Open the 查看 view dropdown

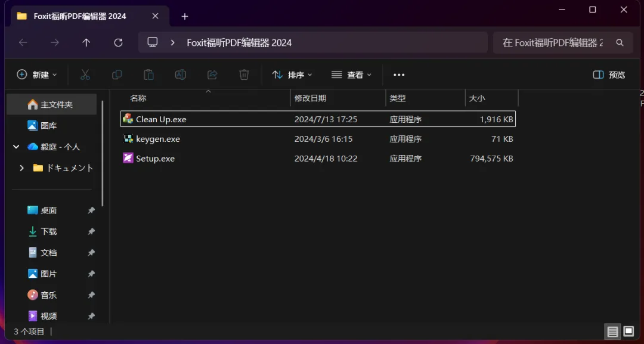tap(352, 75)
